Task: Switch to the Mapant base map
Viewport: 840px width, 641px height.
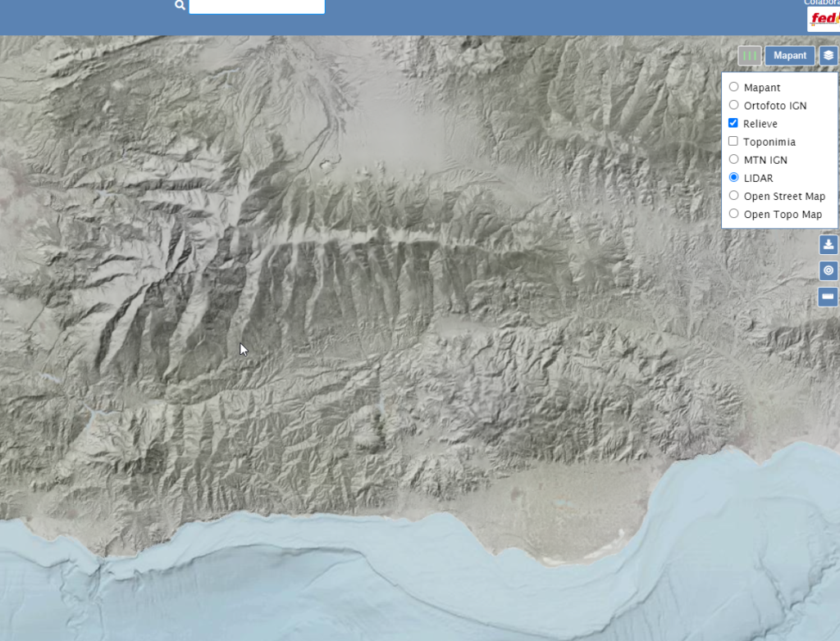Action: click(733, 87)
